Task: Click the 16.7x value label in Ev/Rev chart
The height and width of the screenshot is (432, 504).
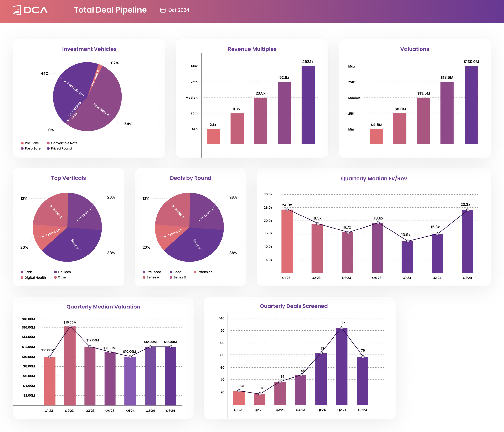Action: [346, 227]
